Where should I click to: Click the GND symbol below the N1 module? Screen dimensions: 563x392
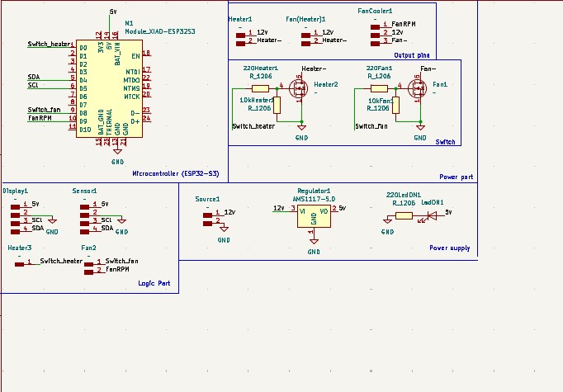tap(117, 152)
